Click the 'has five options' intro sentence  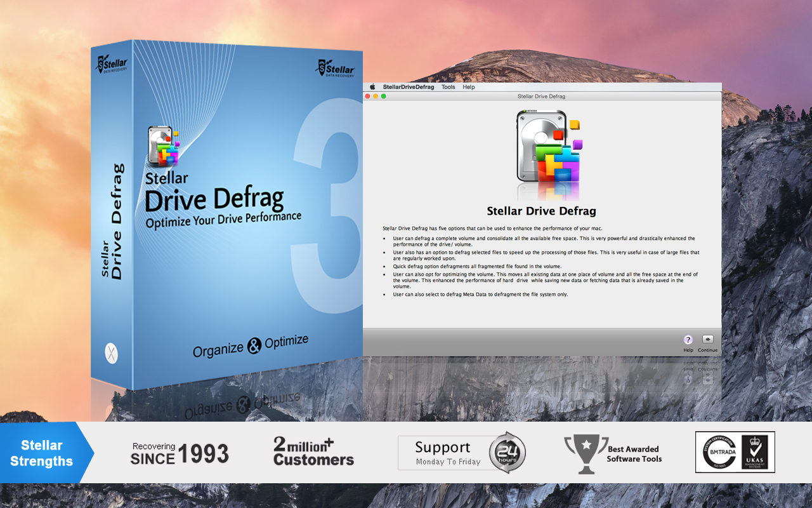point(492,228)
